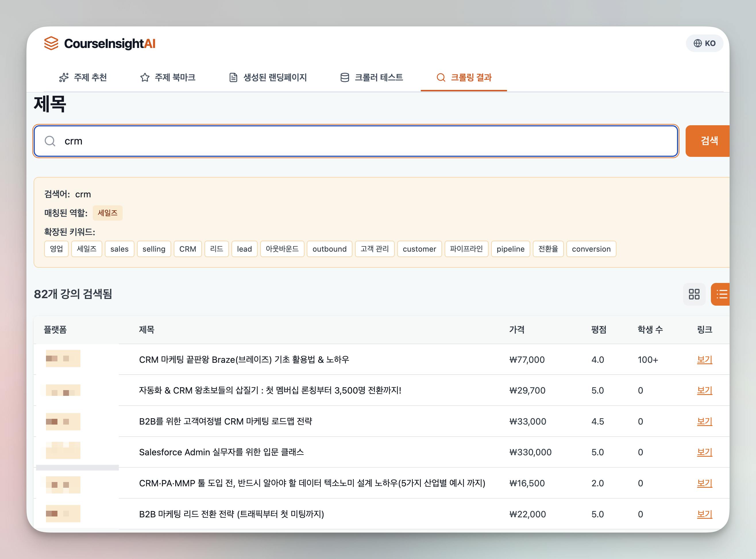Click the 세일즈 matched role badge
The image size is (756, 559).
(107, 213)
